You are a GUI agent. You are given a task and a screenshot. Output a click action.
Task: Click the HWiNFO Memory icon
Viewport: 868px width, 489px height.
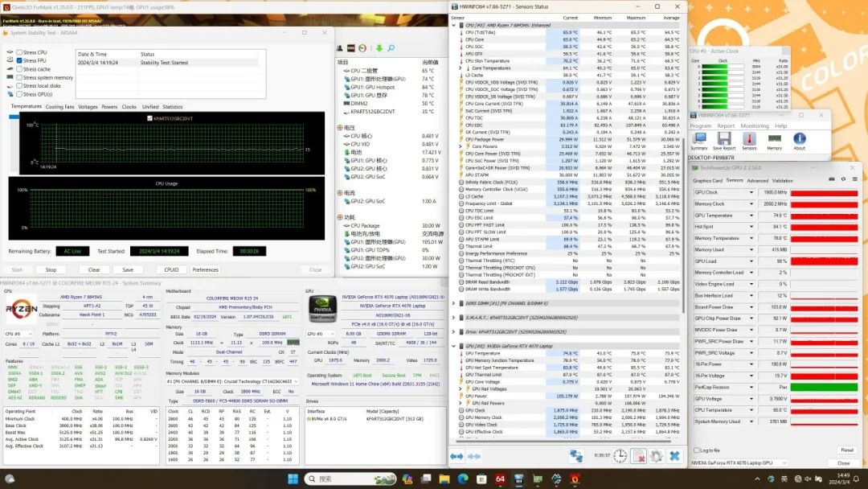(774, 139)
